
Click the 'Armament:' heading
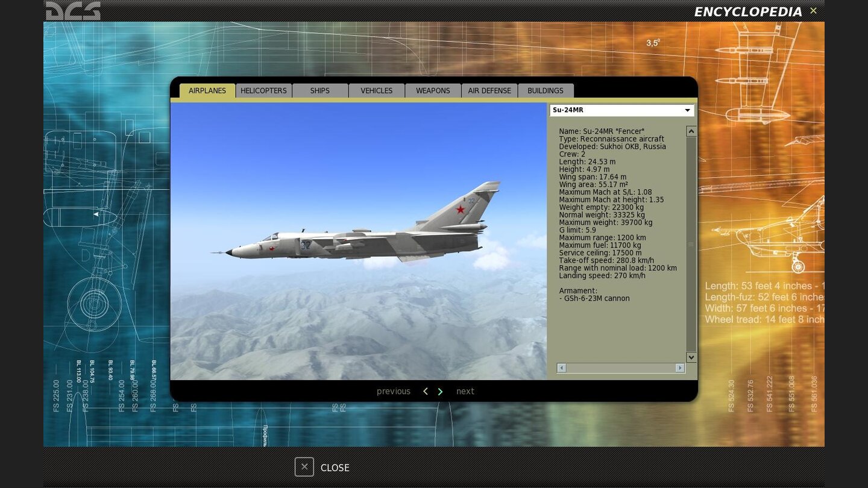(x=578, y=291)
